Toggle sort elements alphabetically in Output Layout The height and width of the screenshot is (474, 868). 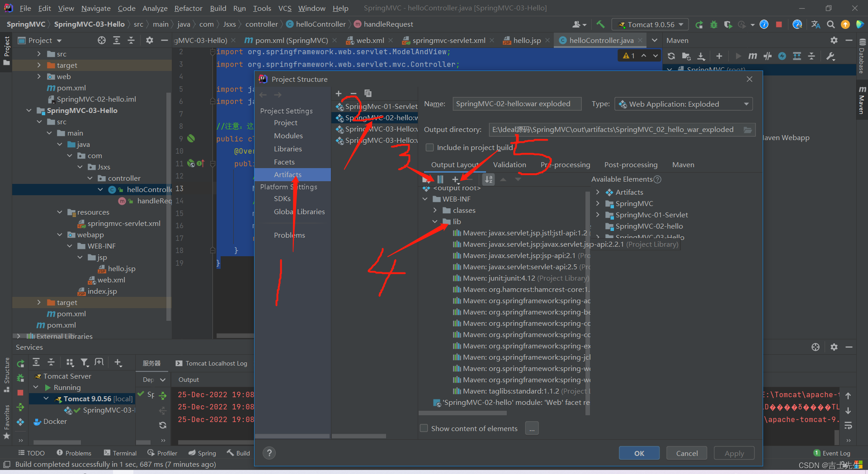489,179
